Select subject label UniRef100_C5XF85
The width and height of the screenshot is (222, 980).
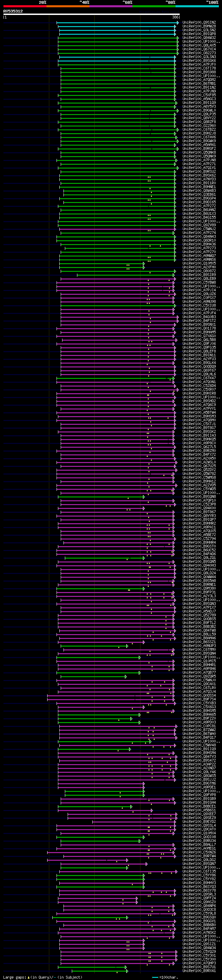tap(199, 95)
